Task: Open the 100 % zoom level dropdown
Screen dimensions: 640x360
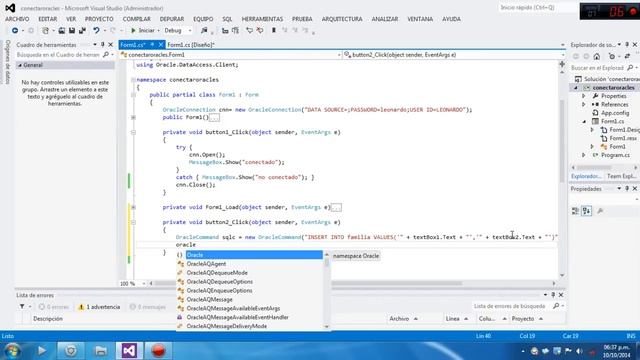Action: pyautogui.click(x=143, y=284)
